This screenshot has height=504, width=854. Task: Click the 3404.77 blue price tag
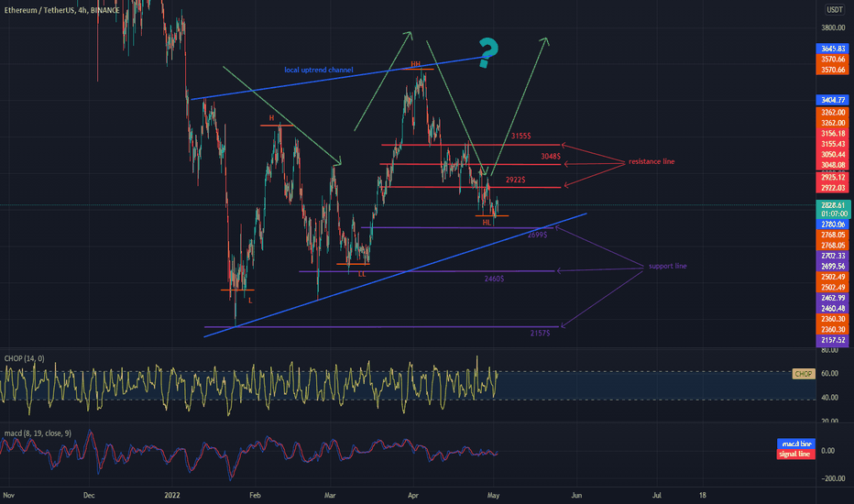point(833,100)
